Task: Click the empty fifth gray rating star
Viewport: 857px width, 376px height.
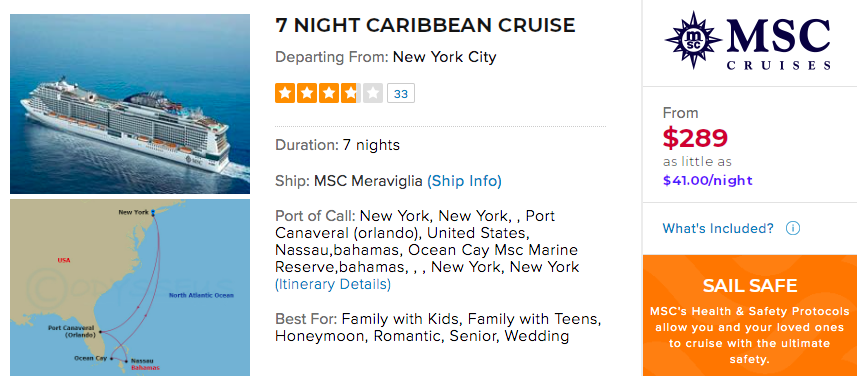Action: (x=373, y=93)
